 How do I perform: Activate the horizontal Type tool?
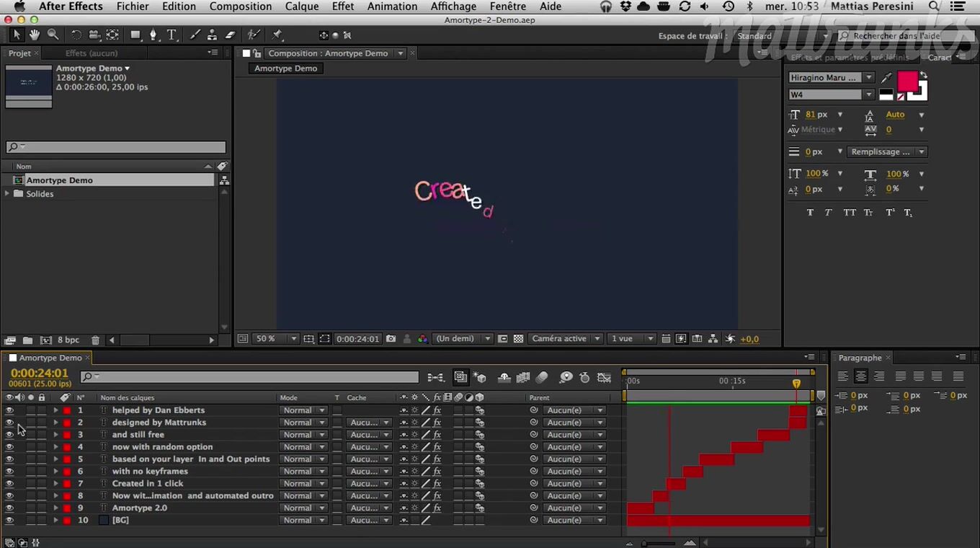click(x=171, y=35)
